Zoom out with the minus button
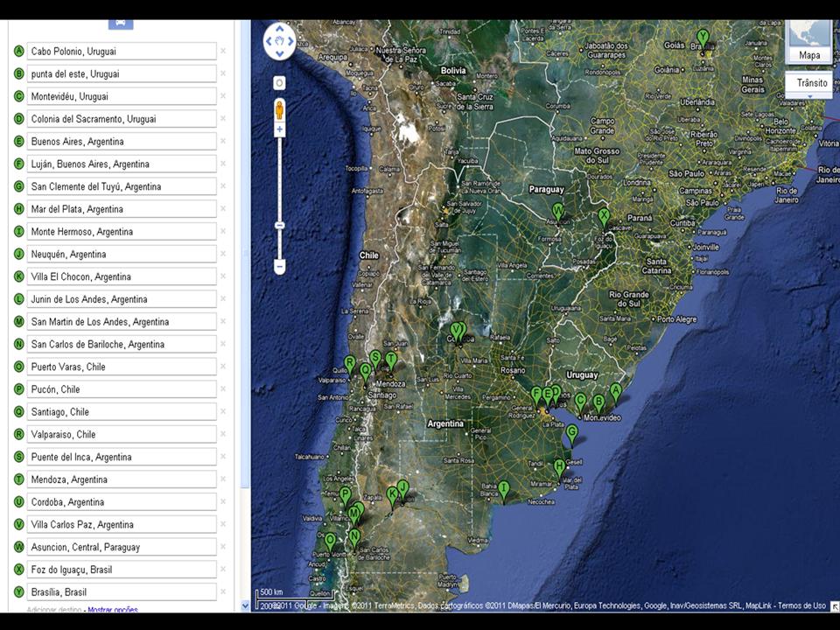 (279, 265)
